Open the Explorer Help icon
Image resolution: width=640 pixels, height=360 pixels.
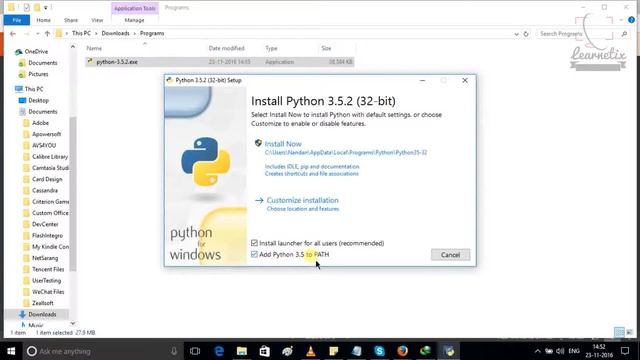631,20
